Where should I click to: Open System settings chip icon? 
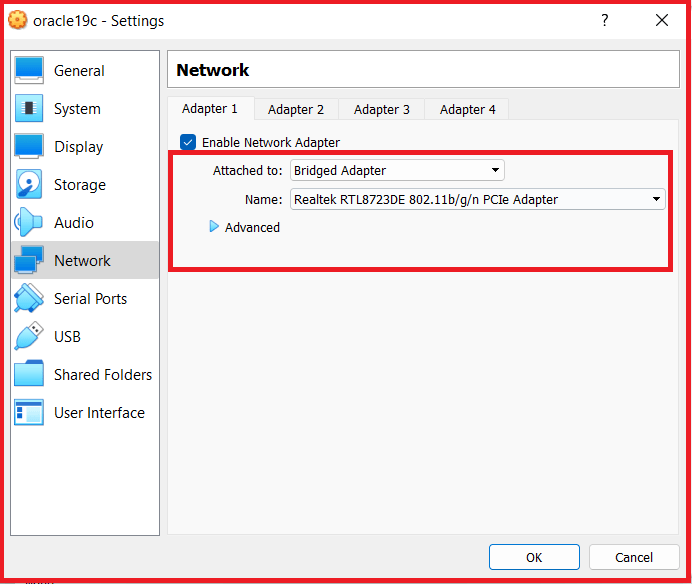(x=29, y=108)
